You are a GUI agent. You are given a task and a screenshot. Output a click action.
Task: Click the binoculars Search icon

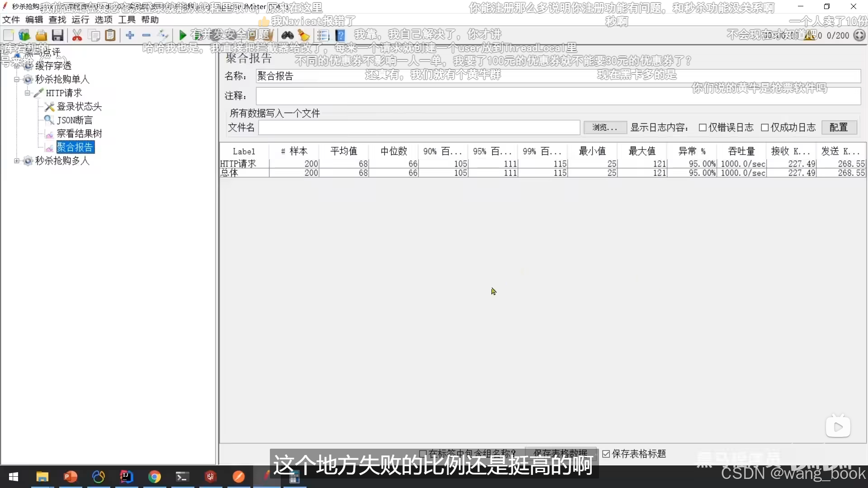pos(288,35)
